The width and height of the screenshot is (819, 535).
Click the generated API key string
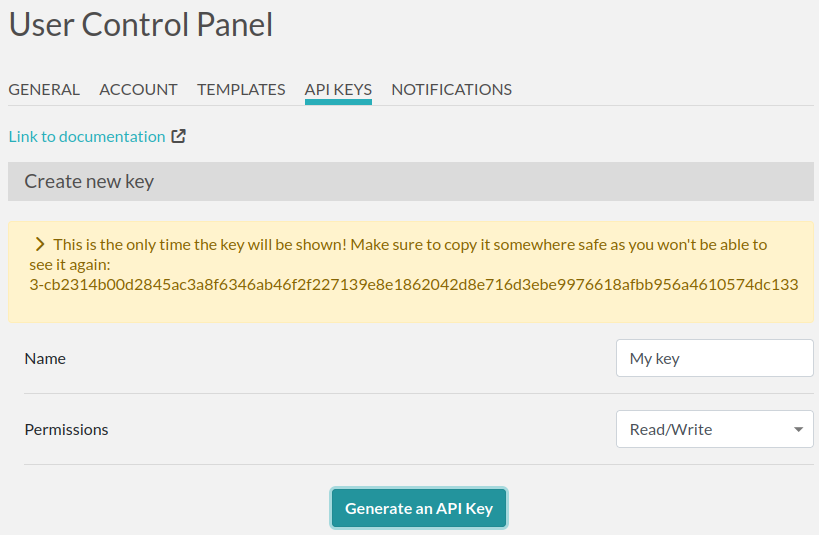tap(414, 285)
